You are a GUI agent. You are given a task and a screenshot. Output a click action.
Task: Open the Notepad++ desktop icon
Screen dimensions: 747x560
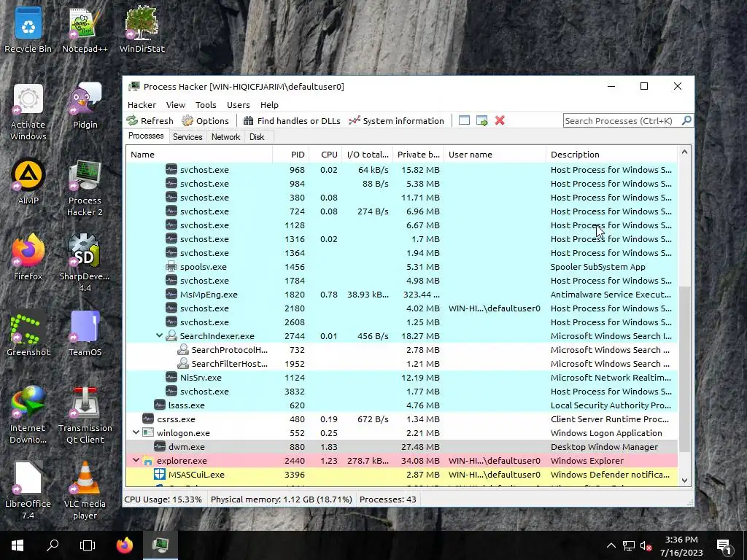pyautogui.click(x=85, y=29)
